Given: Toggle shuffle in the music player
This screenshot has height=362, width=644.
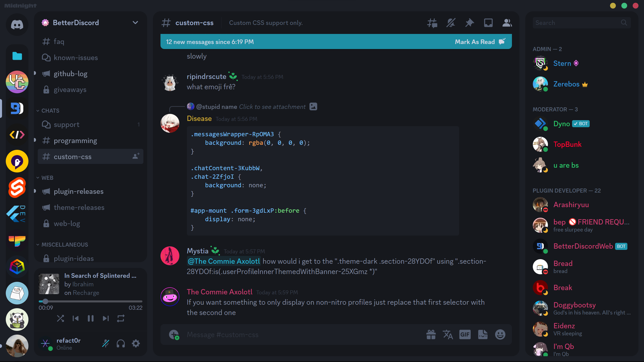Looking at the screenshot, I should click(x=60, y=319).
